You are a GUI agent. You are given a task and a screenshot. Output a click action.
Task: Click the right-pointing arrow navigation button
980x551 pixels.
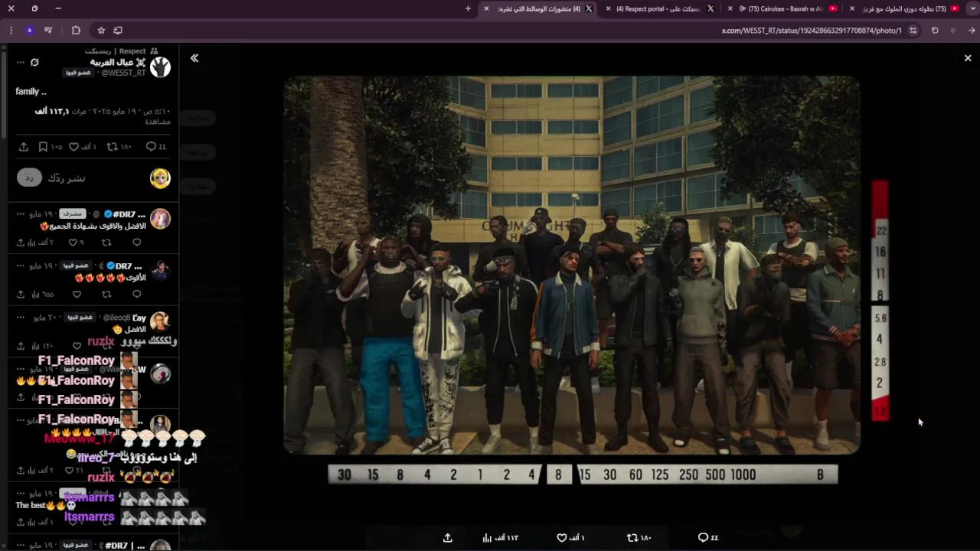(972, 31)
